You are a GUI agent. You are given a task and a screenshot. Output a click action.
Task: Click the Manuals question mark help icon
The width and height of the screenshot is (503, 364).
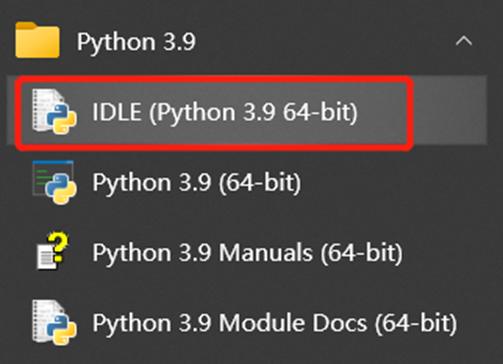tap(53, 252)
